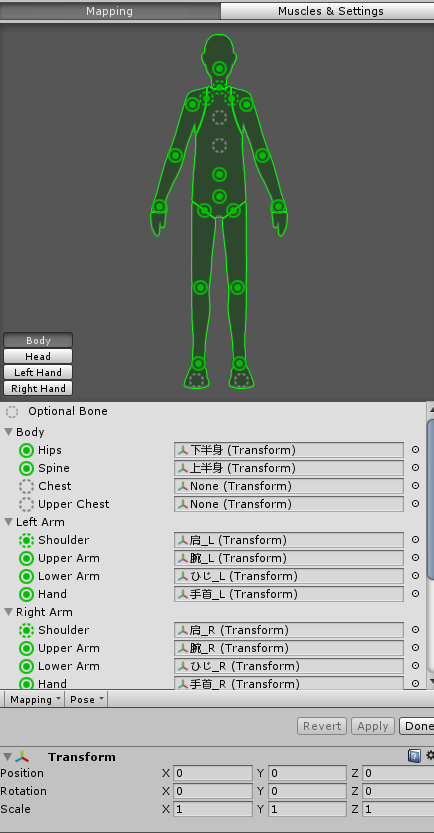434x833 pixels.
Task: Click the bone list vertical scrollbar
Action: click(430, 499)
